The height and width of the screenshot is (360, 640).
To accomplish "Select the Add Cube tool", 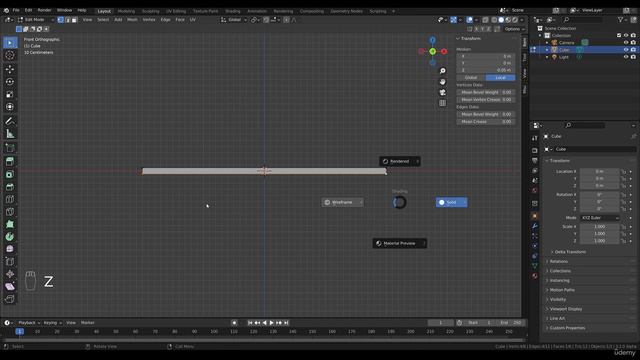I will tap(10, 148).
